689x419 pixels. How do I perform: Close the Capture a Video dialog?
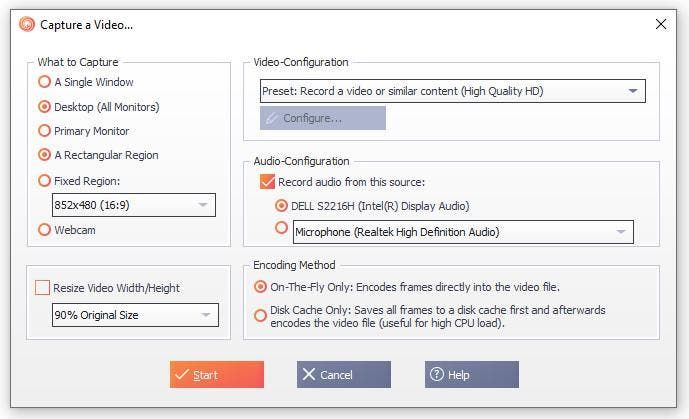(x=660, y=24)
